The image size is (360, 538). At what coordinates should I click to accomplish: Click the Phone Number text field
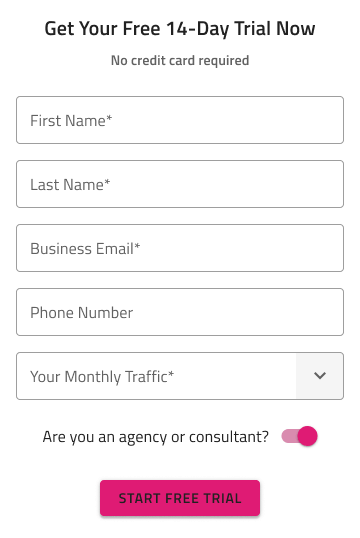[x=180, y=312]
